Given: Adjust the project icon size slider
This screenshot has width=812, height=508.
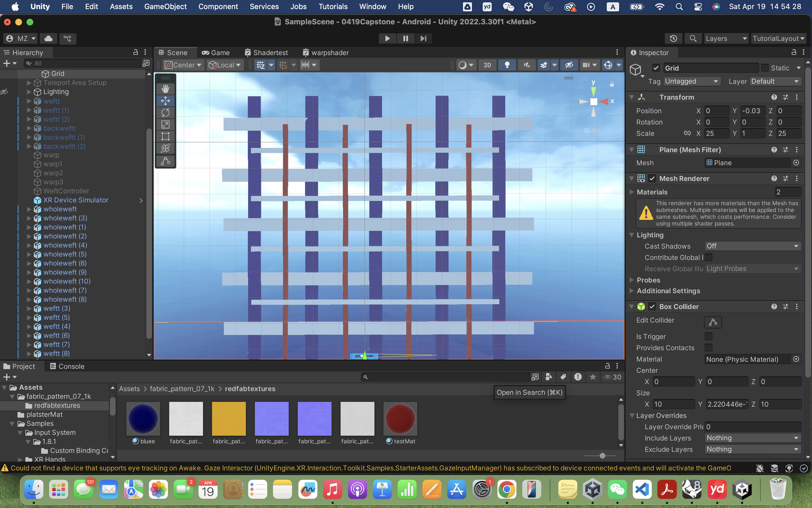Looking at the screenshot, I should tap(602, 456).
